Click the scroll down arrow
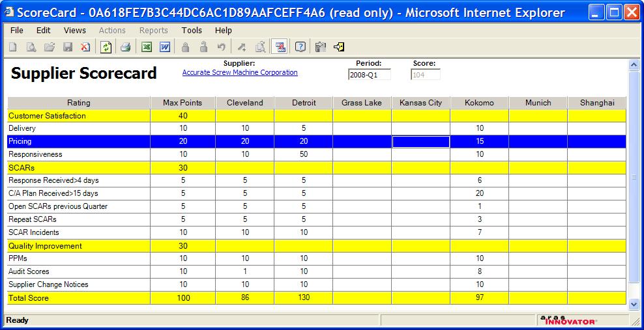 click(634, 304)
